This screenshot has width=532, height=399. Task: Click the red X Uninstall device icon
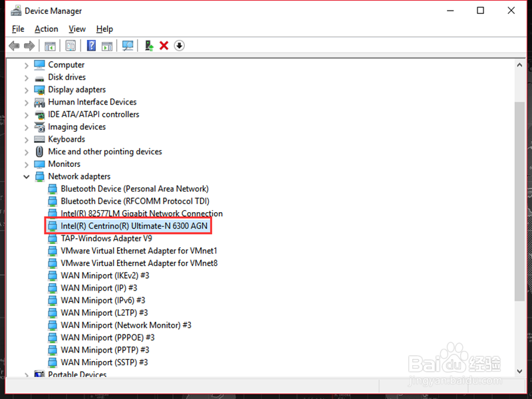point(164,45)
